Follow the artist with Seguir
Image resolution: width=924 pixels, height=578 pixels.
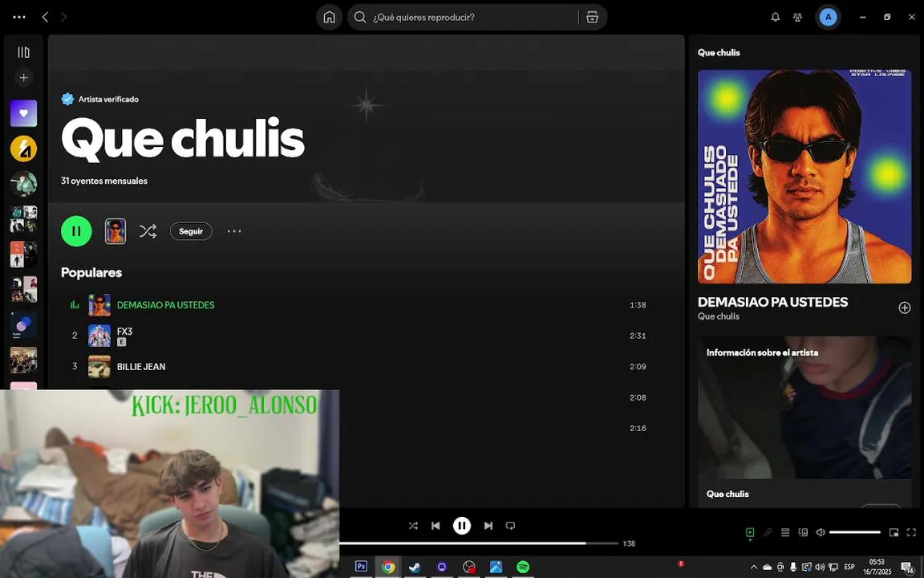191,231
